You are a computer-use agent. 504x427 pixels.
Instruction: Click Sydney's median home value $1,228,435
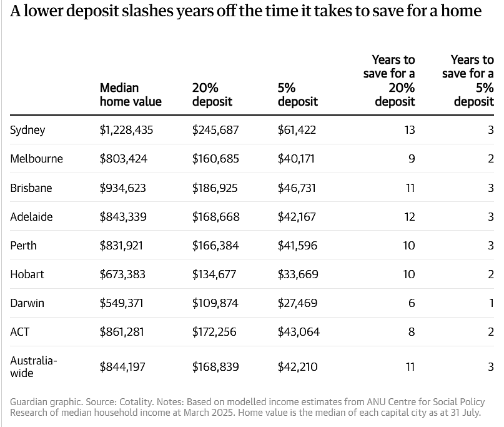point(126,130)
